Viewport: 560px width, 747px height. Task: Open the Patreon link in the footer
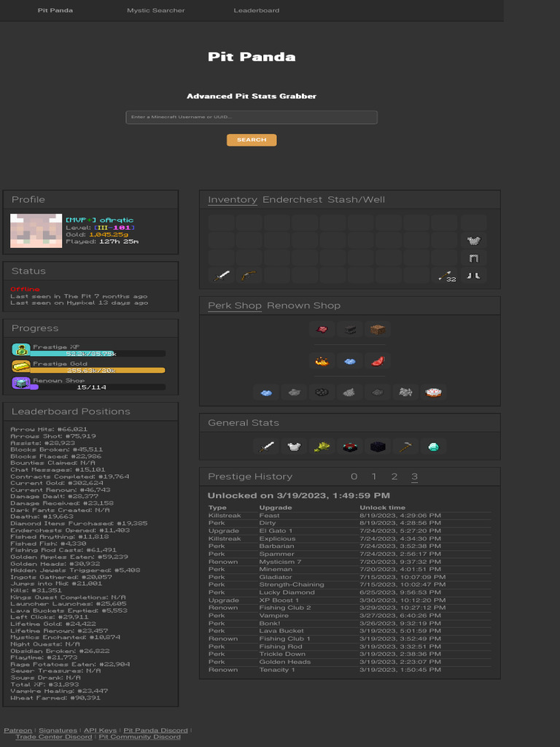click(18, 729)
